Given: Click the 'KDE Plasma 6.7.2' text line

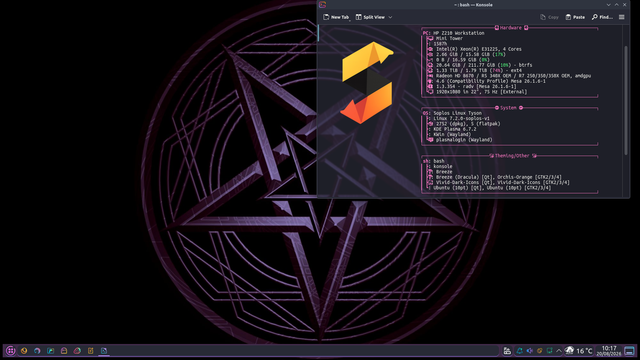Looking at the screenshot, I should tap(454, 129).
